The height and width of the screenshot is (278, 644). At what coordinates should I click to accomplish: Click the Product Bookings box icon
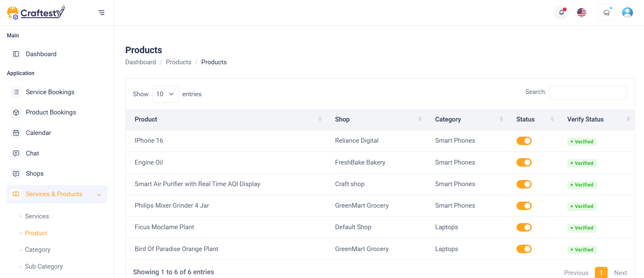click(x=16, y=112)
